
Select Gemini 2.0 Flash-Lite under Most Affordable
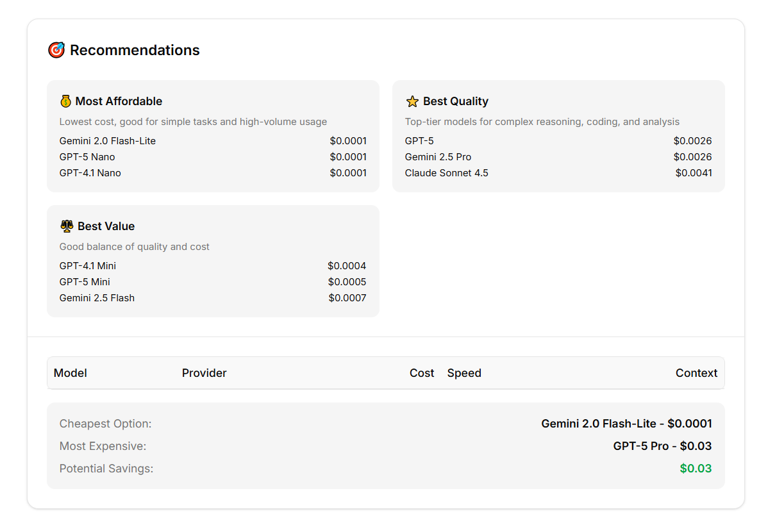(x=107, y=140)
